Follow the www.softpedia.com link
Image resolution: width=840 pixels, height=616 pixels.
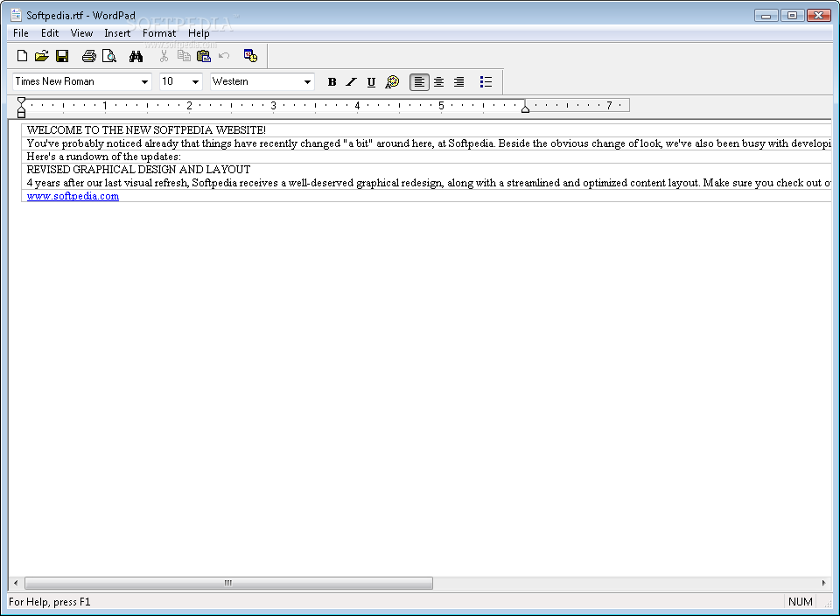(73, 196)
